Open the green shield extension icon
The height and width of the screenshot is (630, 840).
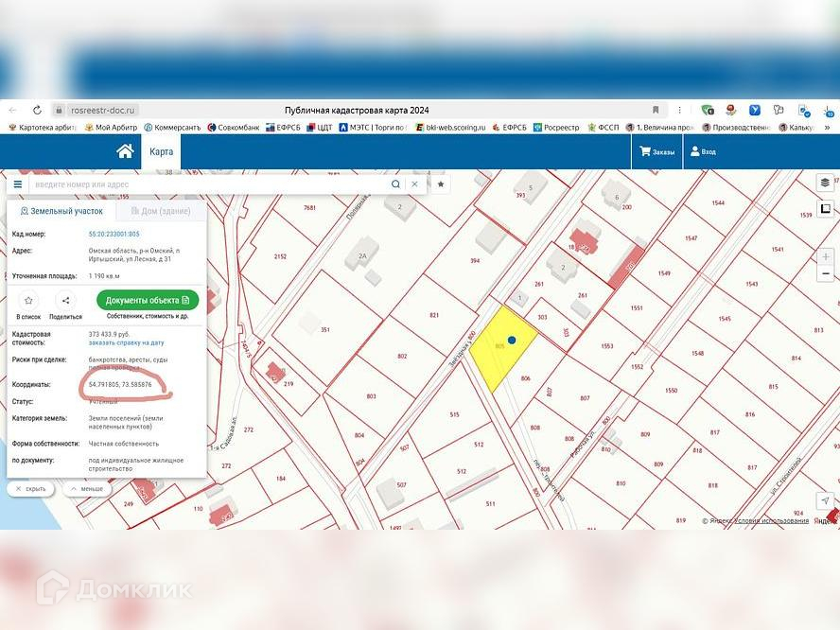(708, 110)
